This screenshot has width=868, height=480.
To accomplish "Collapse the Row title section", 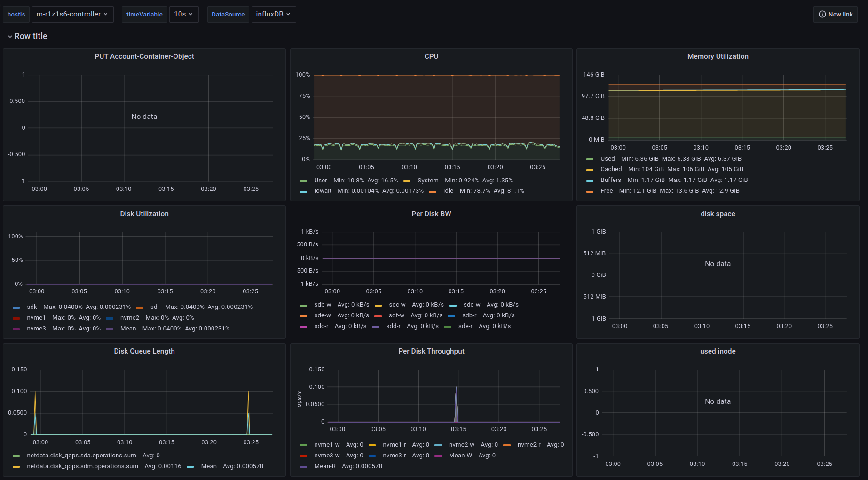I will click(x=27, y=36).
